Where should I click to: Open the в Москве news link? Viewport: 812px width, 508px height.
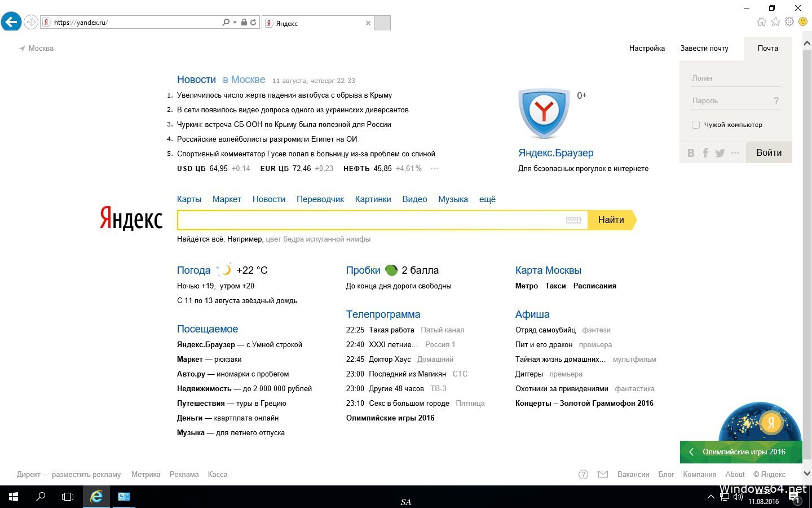(244, 80)
